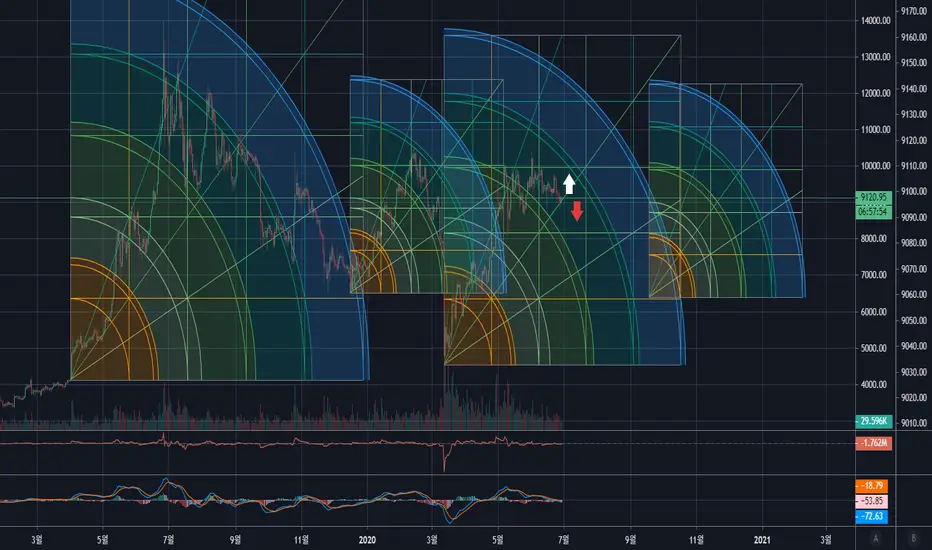Image resolution: width=932 pixels, height=550 pixels.
Task: Click the 9010.00 label on right scale
Action: coord(914,423)
